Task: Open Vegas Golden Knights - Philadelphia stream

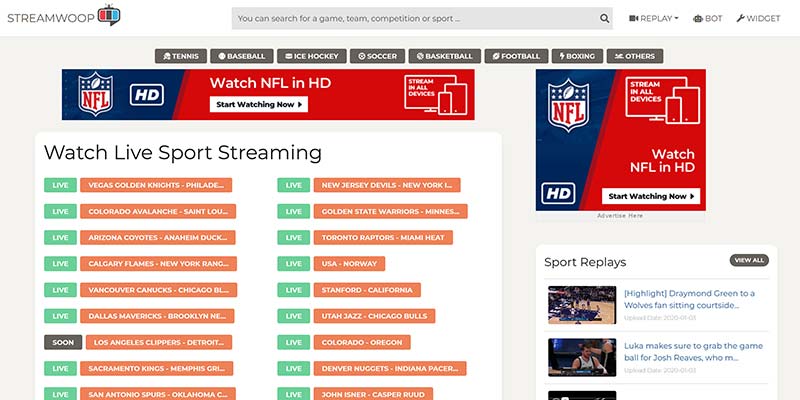Action: tap(156, 185)
